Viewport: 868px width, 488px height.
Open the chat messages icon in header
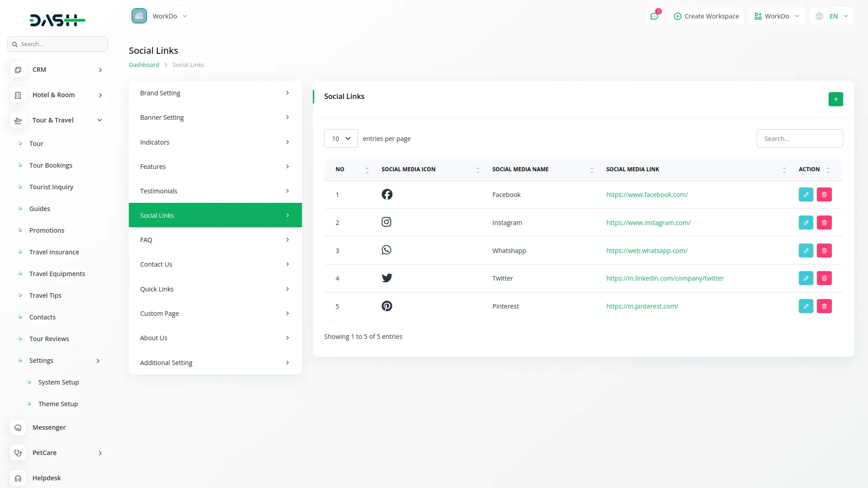tap(654, 16)
